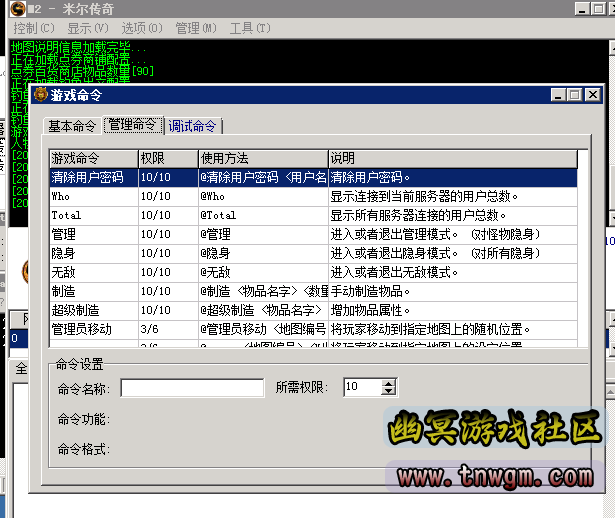Viewport: 615px width, 518px height.
Task: Click the 游戏命令 dialog title icon
Action: (41, 95)
